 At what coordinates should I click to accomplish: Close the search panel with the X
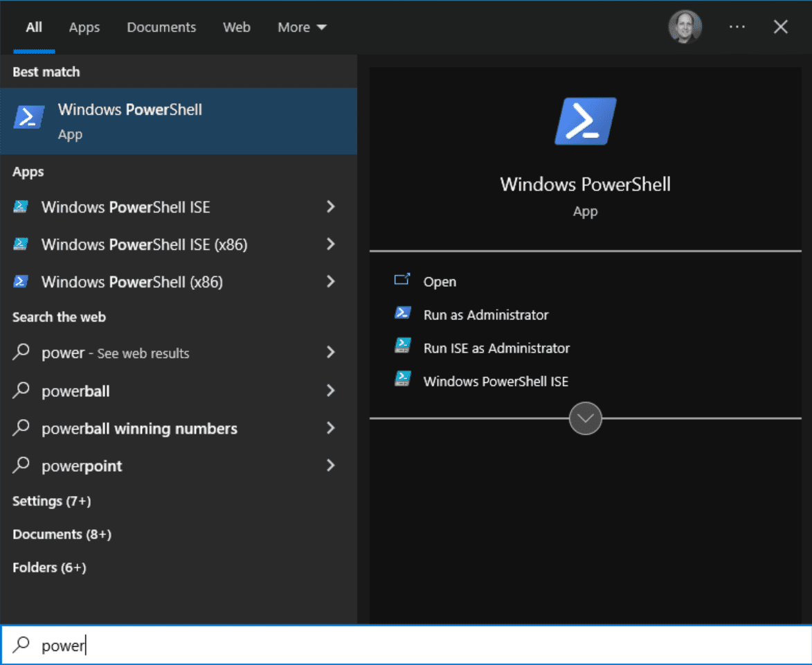pos(780,26)
